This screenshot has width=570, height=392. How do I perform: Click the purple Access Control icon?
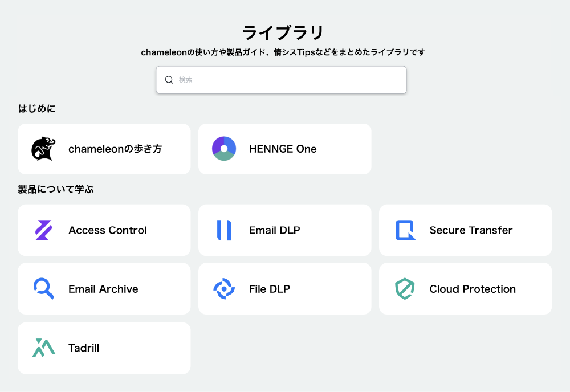click(x=43, y=230)
